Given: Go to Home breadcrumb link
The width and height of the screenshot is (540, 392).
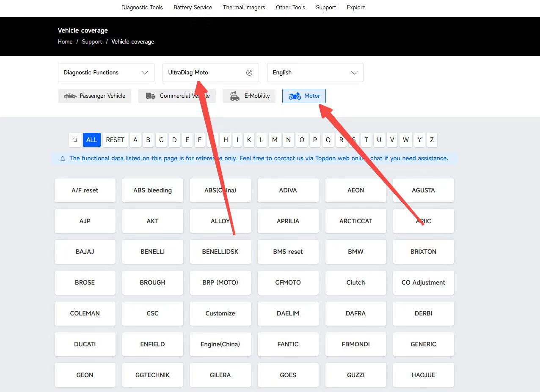Looking at the screenshot, I should (65, 42).
